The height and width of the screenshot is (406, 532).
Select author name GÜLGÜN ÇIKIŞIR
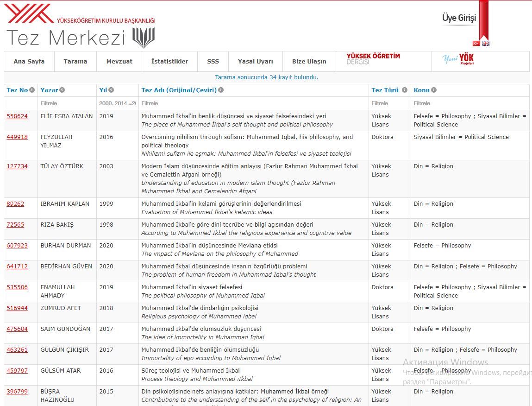click(x=65, y=350)
